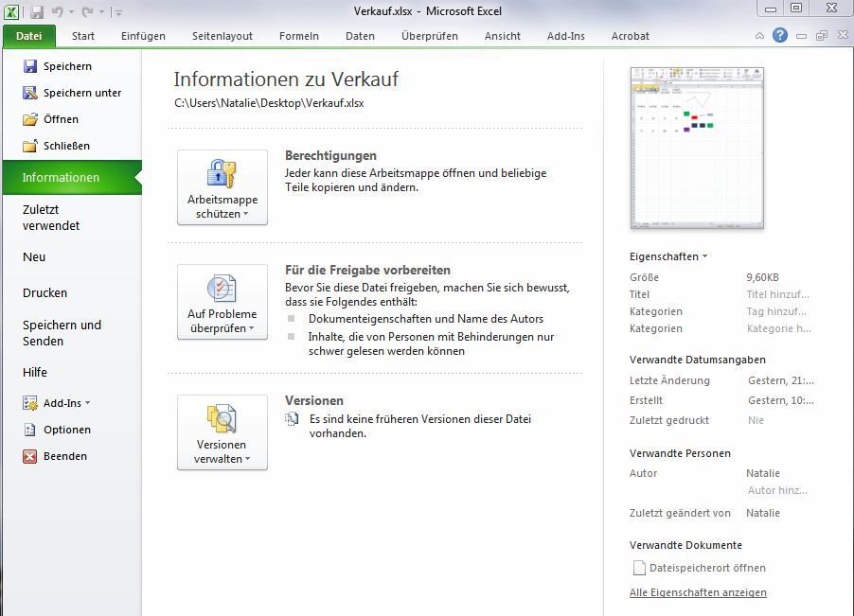854x616 pixels.
Task: Click the Save icon in Quick Access toolbar
Action: tap(37, 12)
